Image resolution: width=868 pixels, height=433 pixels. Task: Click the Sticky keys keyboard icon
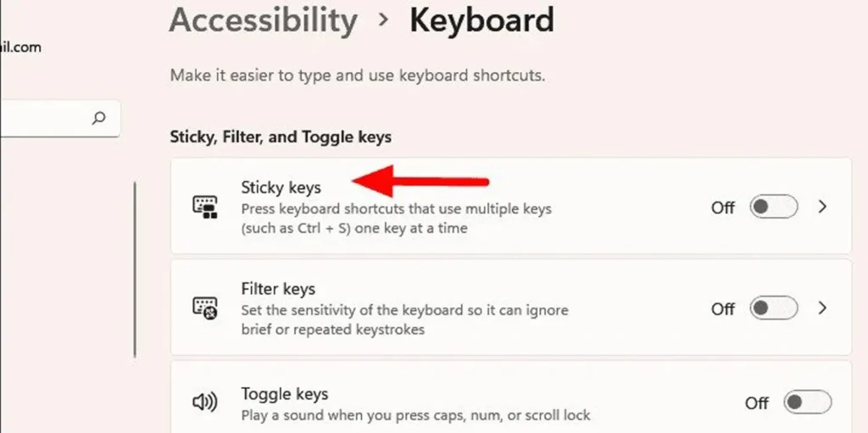[x=205, y=207]
